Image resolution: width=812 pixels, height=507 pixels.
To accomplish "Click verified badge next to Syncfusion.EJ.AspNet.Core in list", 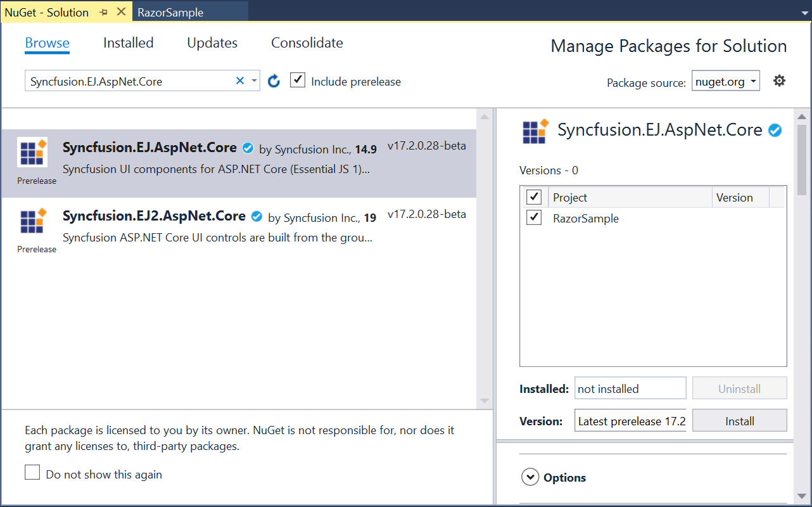I will pos(248,148).
